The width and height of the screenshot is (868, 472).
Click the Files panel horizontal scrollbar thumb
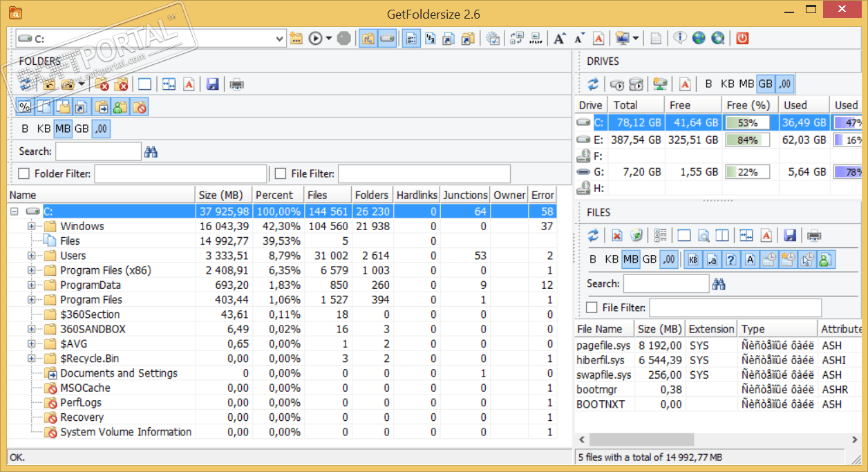[x=641, y=440]
